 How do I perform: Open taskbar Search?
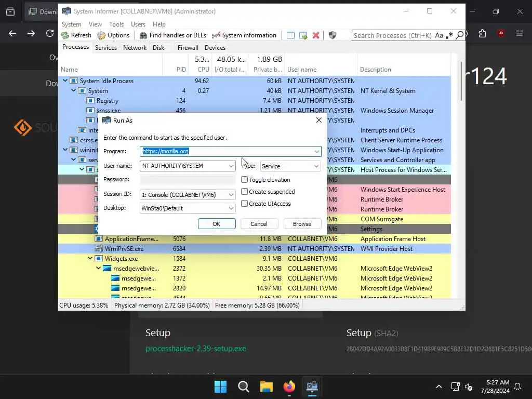243,387
